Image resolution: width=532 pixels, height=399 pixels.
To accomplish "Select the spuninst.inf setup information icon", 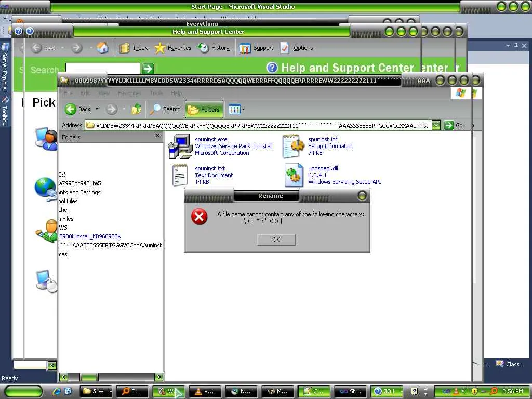I will 294,147.
